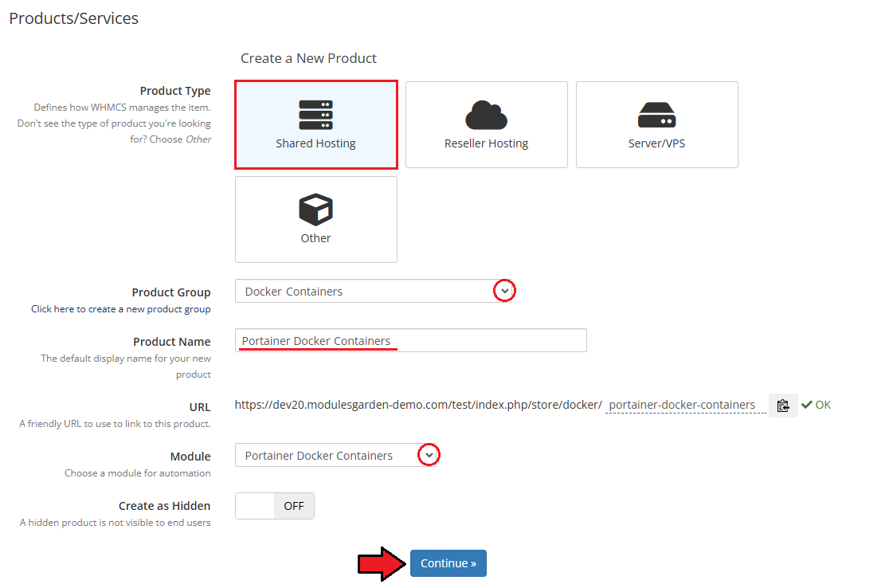
Task: Select the Shared Hosting product type
Action: [316, 125]
